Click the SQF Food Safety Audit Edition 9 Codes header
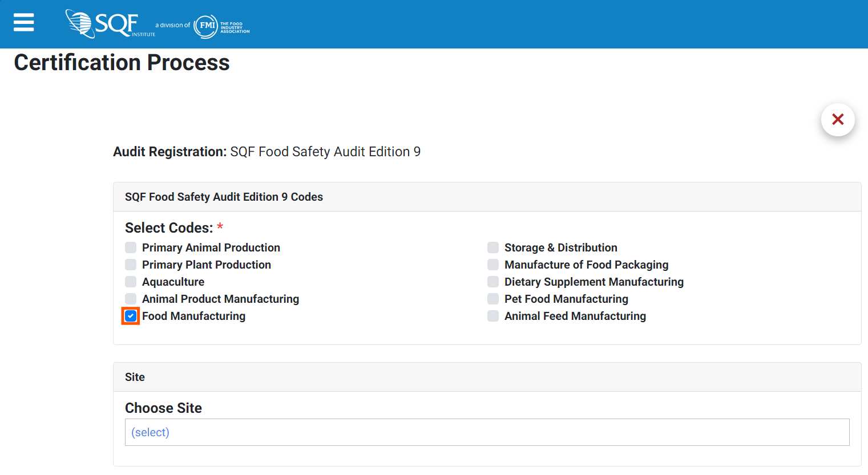 pyautogui.click(x=224, y=197)
